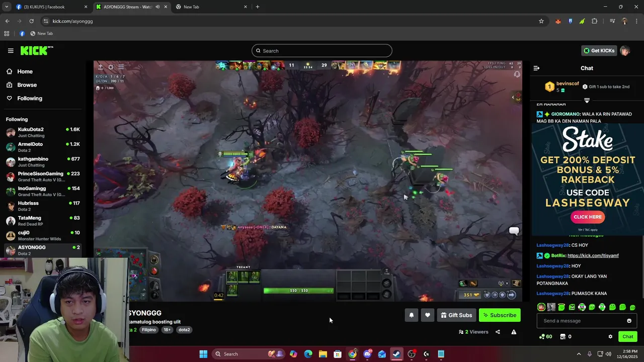Open Chrome's three-dot menu
Image resolution: width=644 pixels, height=362 pixels.
636,21
